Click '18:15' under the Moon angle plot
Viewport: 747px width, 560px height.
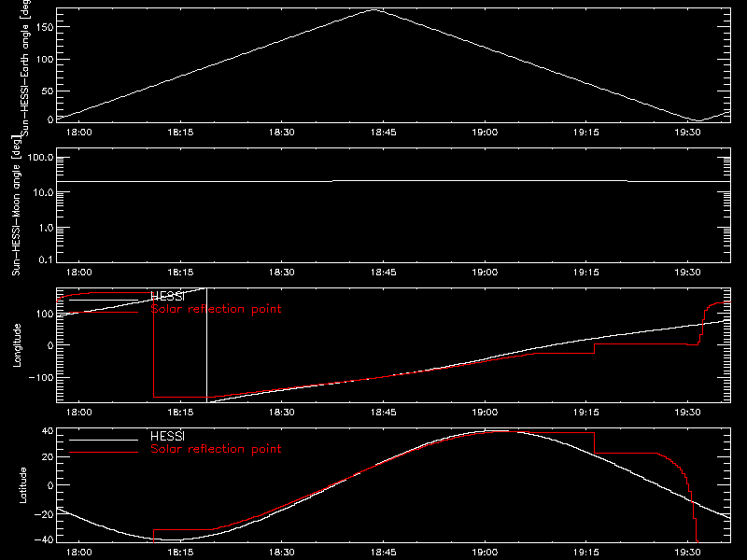[180, 273]
